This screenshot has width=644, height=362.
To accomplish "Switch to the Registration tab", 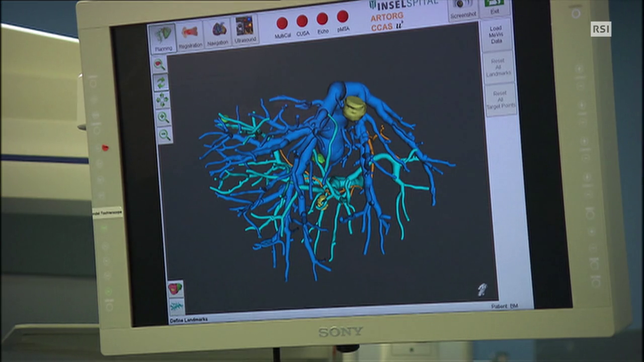I will click(x=190, y=36).
